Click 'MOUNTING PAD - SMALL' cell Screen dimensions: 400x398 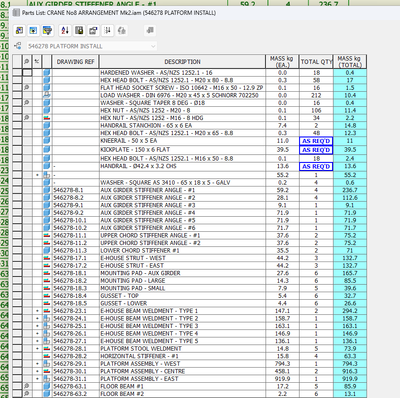182,288
